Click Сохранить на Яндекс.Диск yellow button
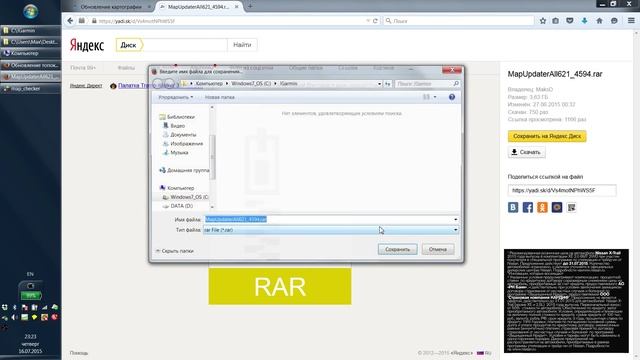 click(547, 136)
